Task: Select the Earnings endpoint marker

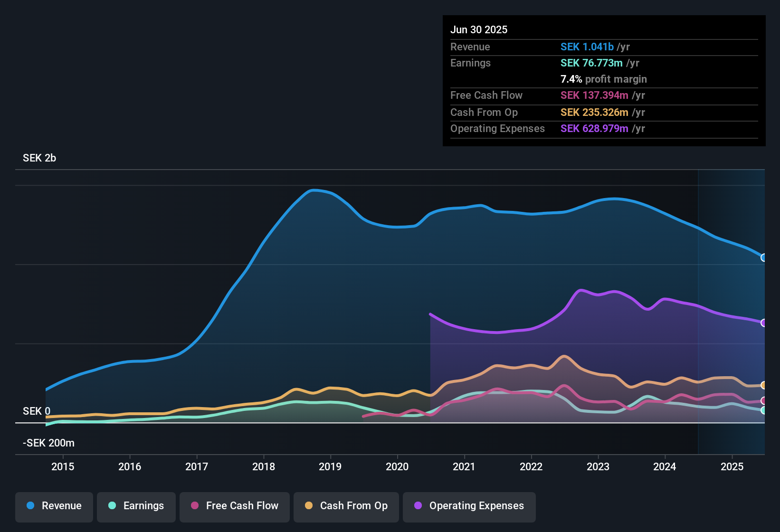Action: 764,410
